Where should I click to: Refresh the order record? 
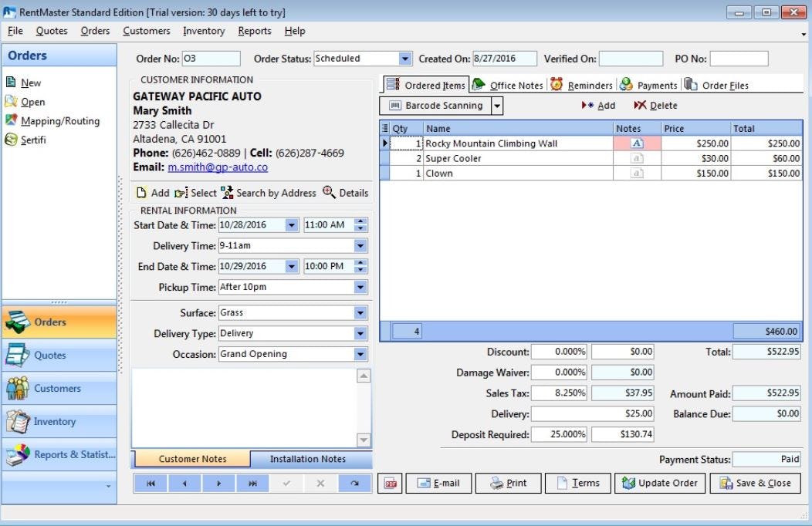pyautogui.click(x=355, y=483)
